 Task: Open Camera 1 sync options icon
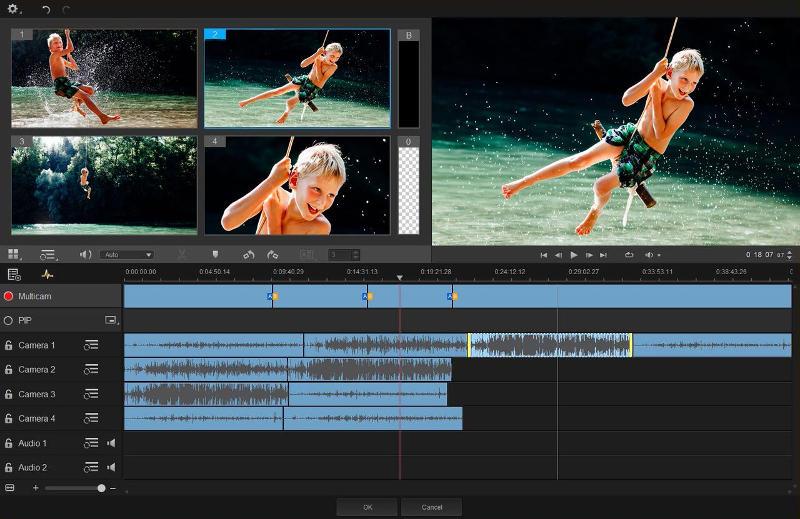click(91, 345)
